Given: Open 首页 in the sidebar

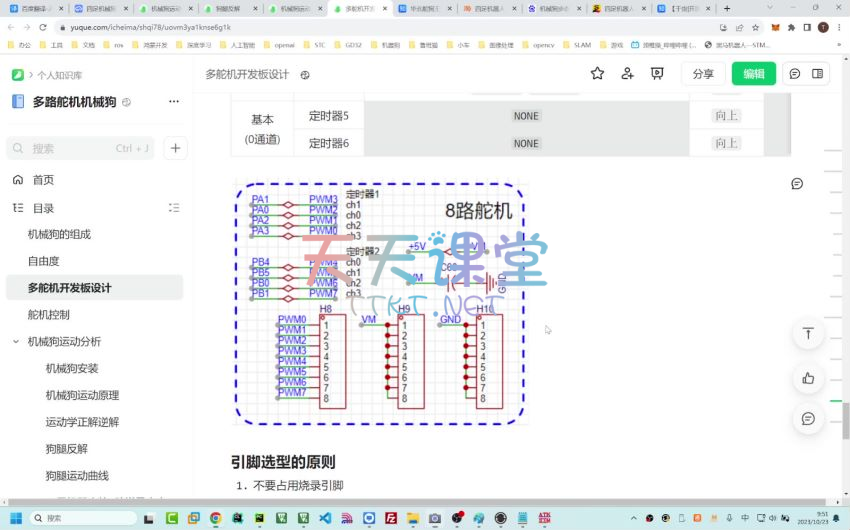Looking at the screenshot, I should [43, 180].
